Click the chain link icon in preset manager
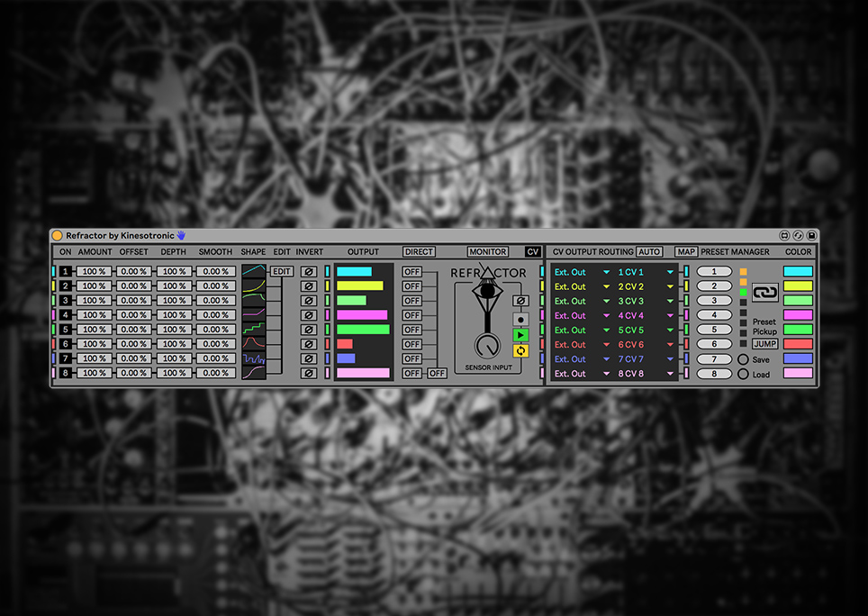Viewport: 868px width, 616px height. [x=764, y=294]
